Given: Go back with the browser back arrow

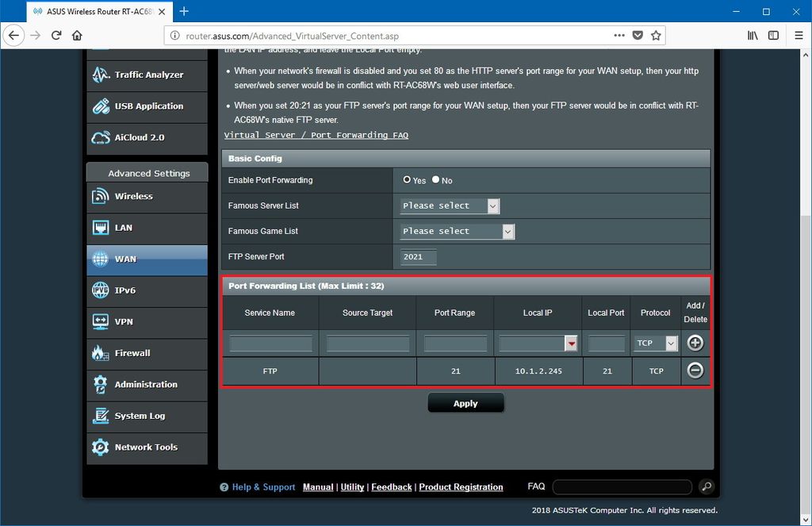Looking at the screenshot, I should point(13,35).
